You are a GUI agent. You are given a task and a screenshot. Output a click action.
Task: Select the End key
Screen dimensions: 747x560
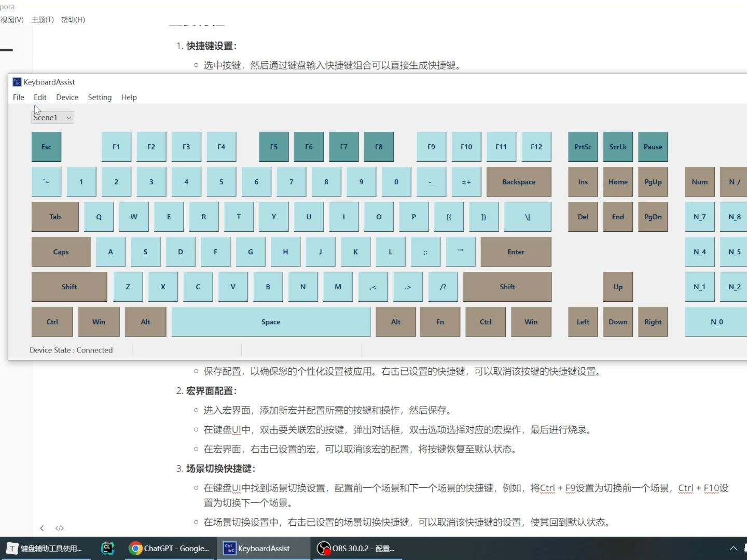coord(618,217)
